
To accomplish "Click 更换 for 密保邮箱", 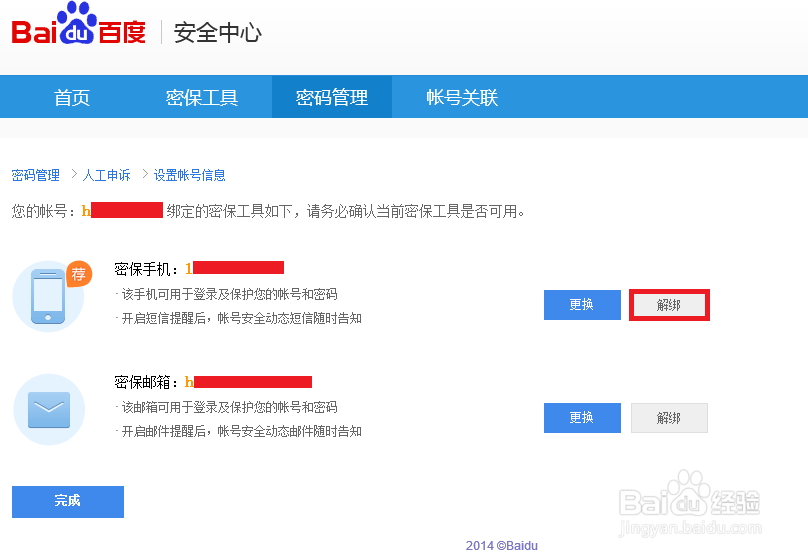I will pyautogui.click(x=582, y=417).
